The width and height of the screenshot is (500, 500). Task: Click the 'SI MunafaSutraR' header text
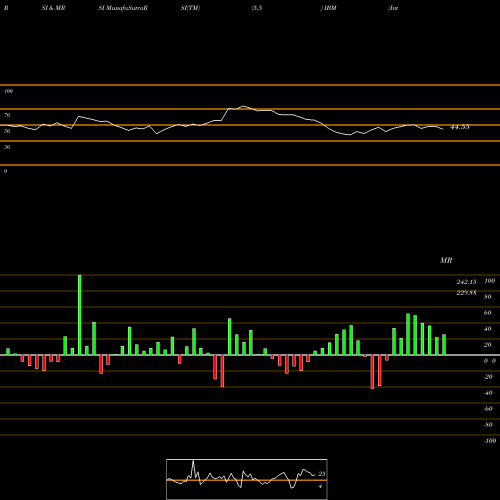pos(123,8)
